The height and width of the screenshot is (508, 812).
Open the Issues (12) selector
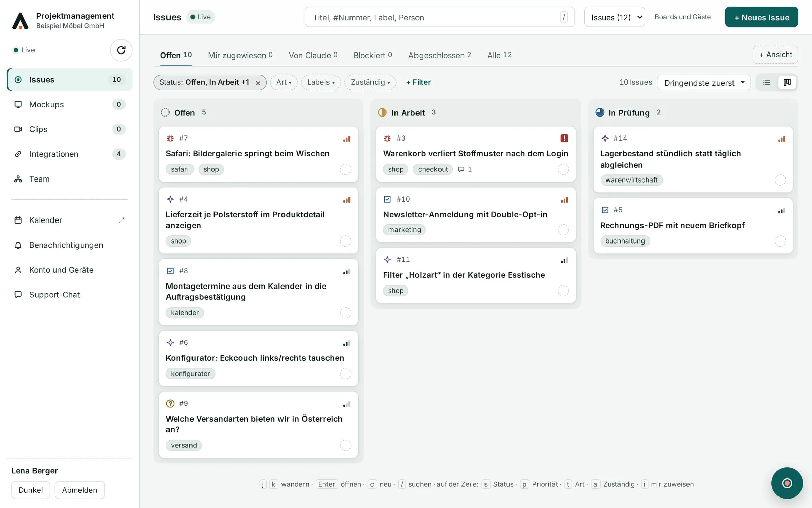(614, 17)
